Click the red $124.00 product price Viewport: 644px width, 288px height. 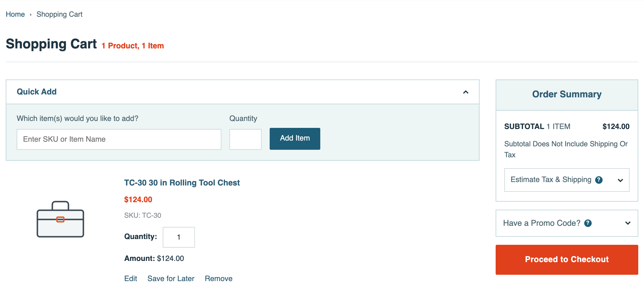(x=138, y=199)
